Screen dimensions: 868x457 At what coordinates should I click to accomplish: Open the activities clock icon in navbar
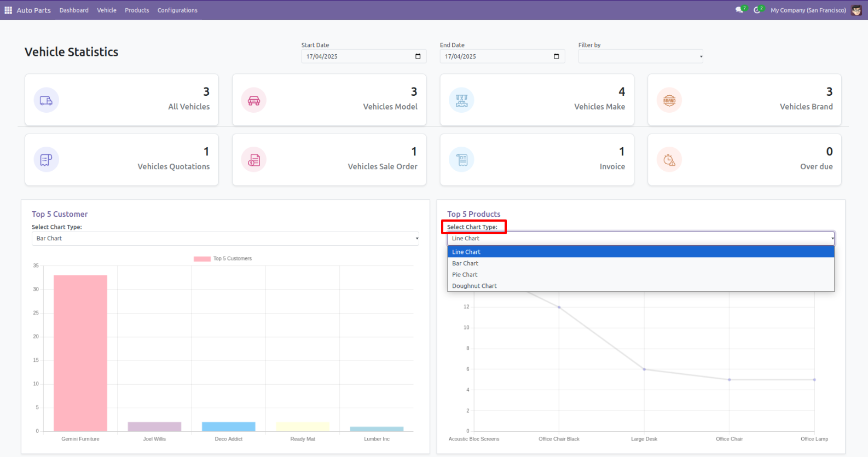pos(757,10)
